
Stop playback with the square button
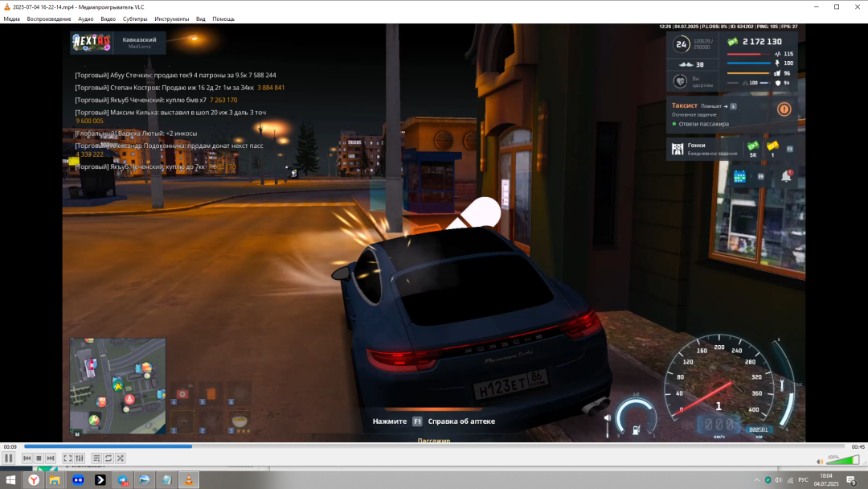click(39, 458)
